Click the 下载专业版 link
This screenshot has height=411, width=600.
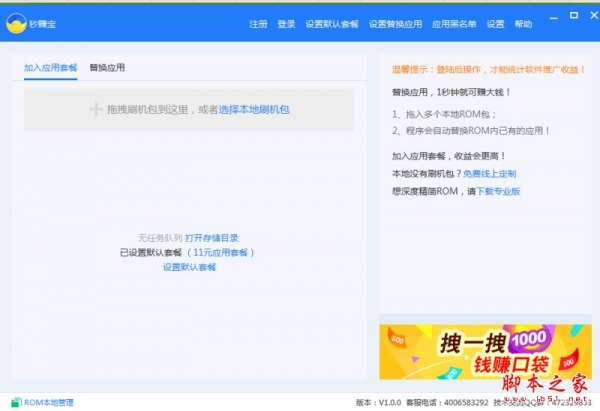[498, 191]
